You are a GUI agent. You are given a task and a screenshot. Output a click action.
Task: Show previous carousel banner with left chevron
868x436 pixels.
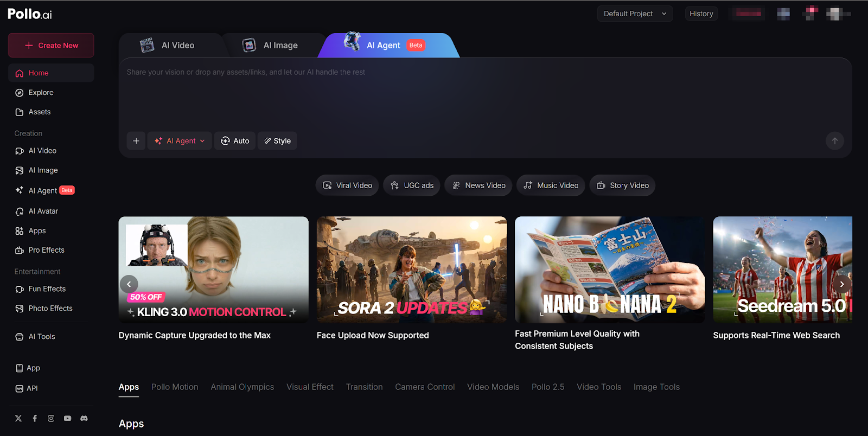(x=129, y=284)
